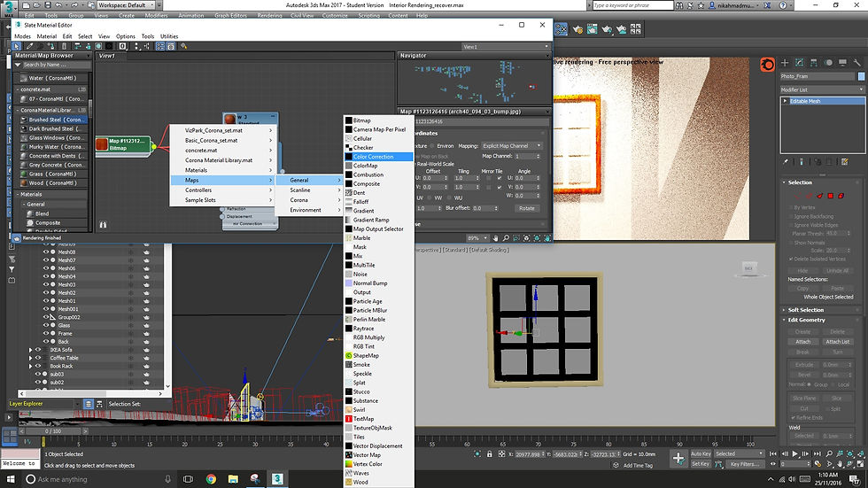Image resolution: width=868 pixels, height=488 pixels.
Task: Open Rendered Frame Window icon in main toolbar
Action: pyautogui.click(x=592, y=29)
